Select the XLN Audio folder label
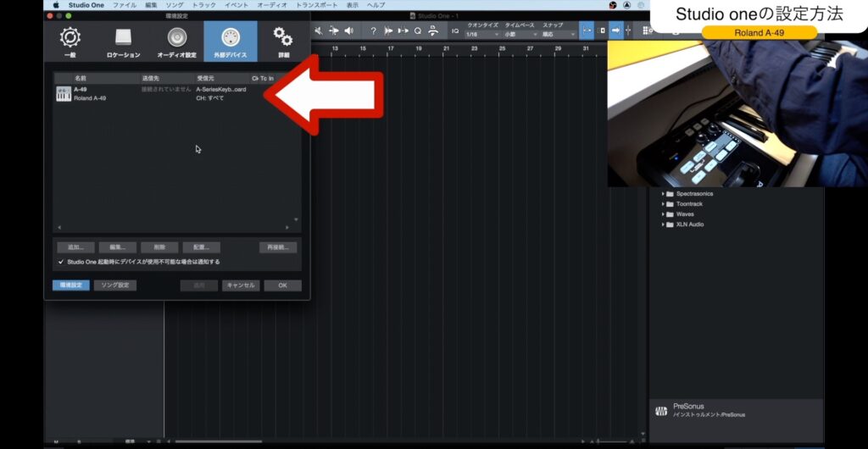The image size is (868, 449). [690, 224]
